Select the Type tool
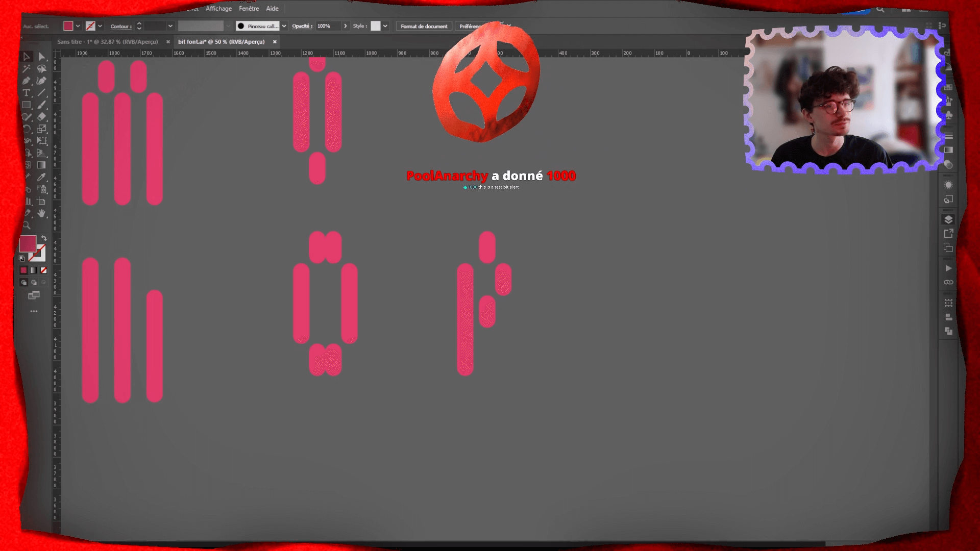 tap(27, 93)
